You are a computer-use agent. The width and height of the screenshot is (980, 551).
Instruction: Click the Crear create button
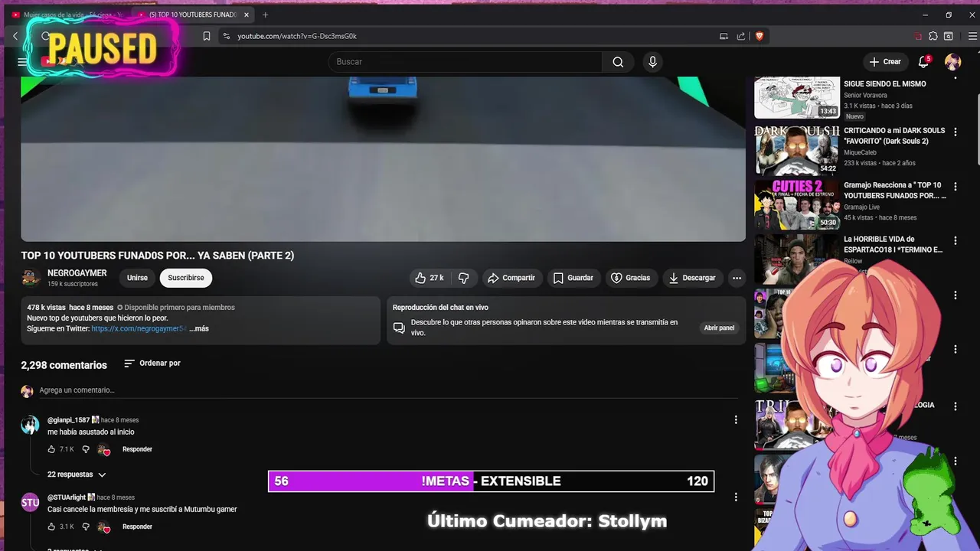[x=885, y=62]
